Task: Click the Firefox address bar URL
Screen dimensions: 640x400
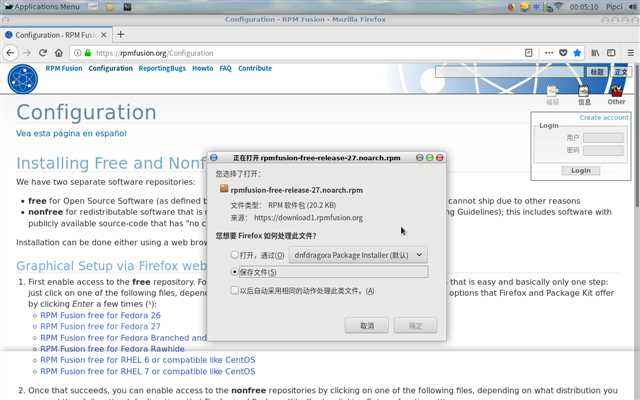Action: (x=155, y=53)
